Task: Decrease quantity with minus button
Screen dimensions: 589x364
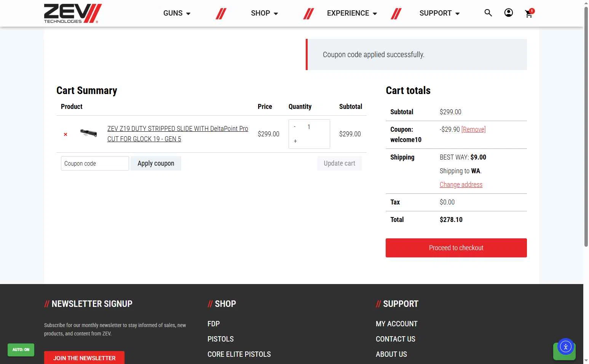Action: pyautogui.click(x=295, y=127)
